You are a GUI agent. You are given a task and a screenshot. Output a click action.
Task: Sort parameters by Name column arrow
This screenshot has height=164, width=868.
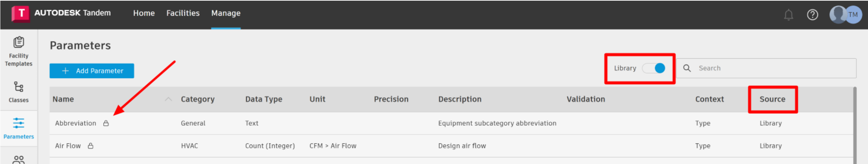(168, 99)
